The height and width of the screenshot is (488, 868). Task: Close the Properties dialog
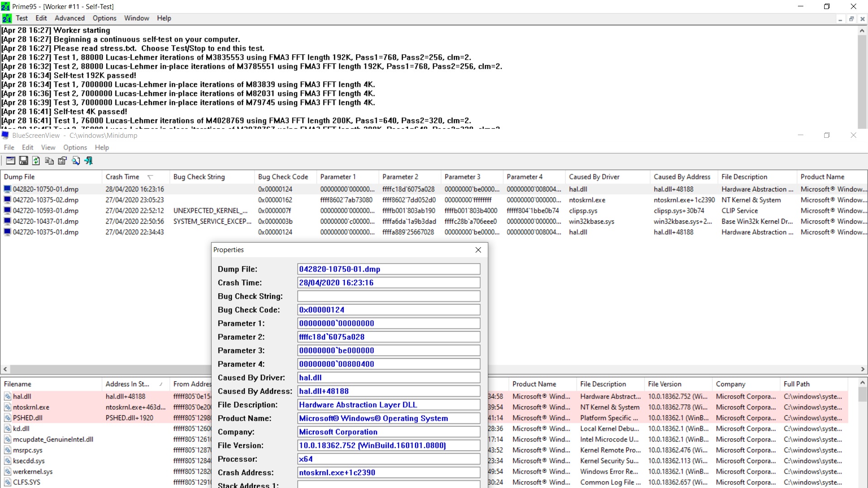[478, 250]
